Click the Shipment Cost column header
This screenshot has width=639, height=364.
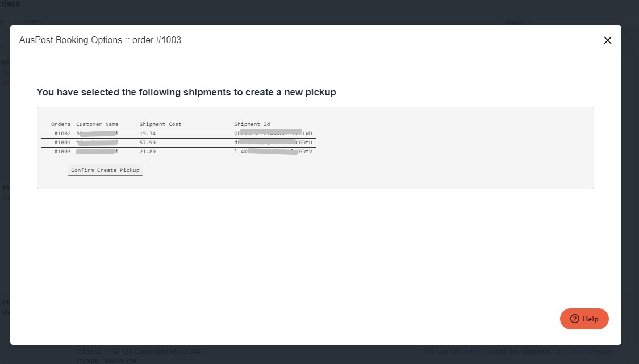[x=161, y=124]
